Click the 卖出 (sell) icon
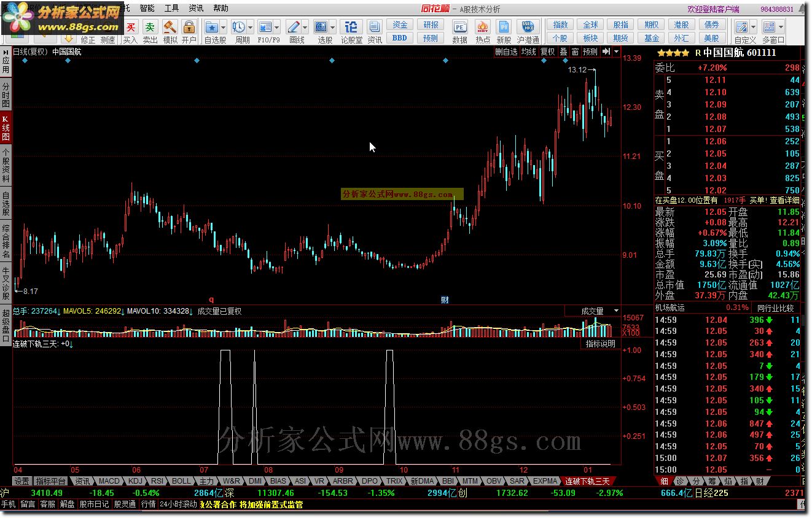Image resolution: width=812 pixels, height=518 pixels. (x=150, y=27)
